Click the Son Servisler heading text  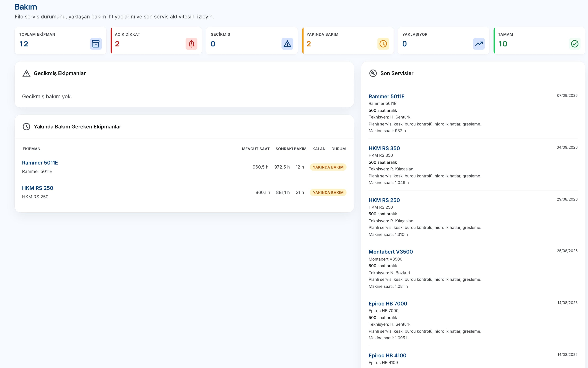397,73
